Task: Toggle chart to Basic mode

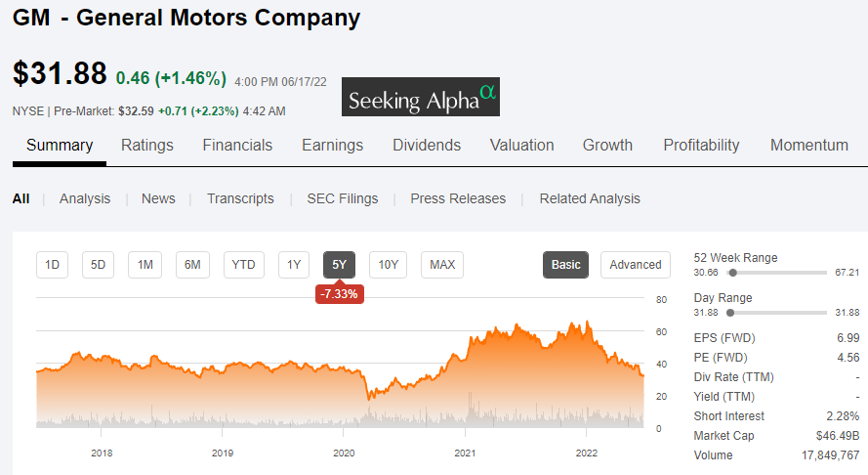Action: [x=565, y=264]
